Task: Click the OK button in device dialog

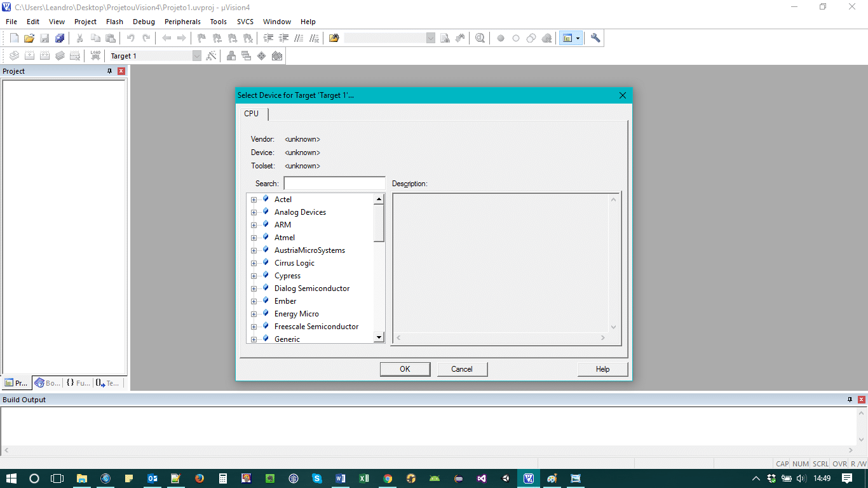Action: point(405,369)
